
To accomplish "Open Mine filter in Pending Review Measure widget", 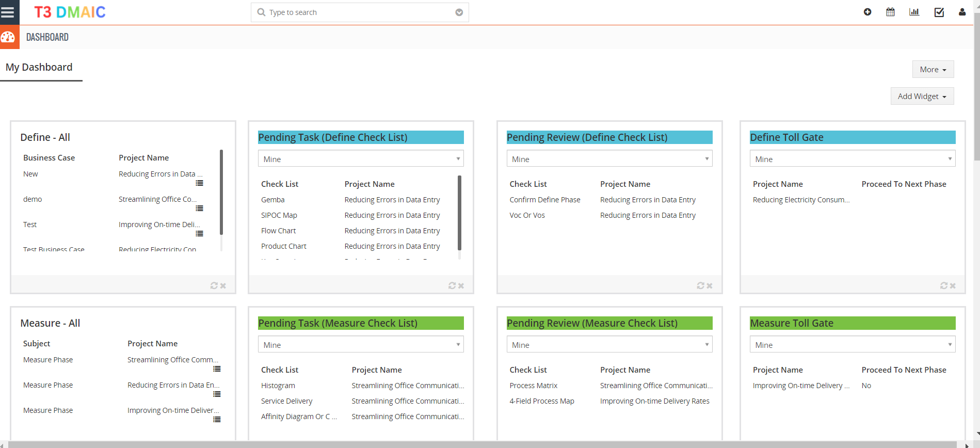I will pos(609,344).
